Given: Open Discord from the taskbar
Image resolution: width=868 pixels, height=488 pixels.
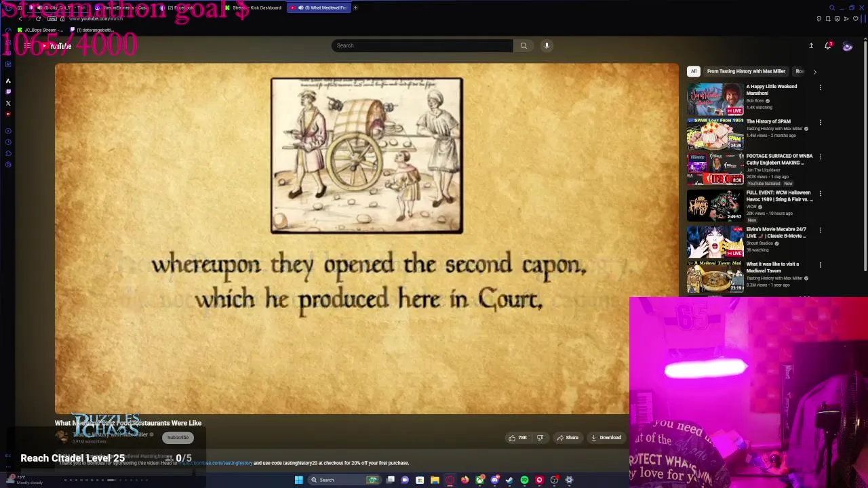Looking at the screenshot, I should coord(495,480).
